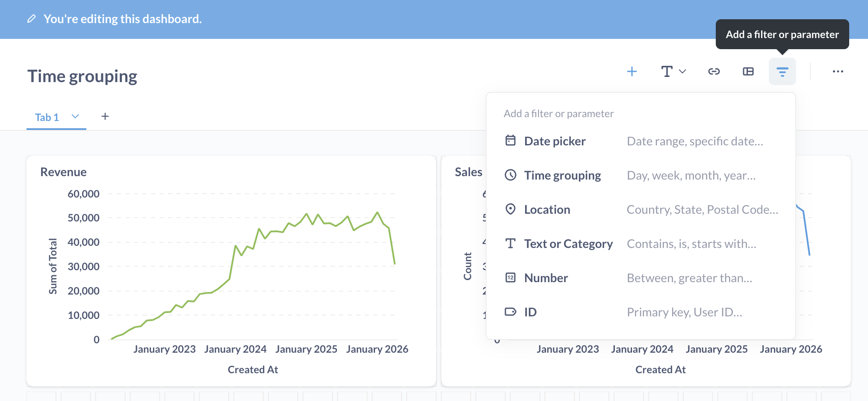868x401 pixels.
Task: Pick the Location filter type
Action: click(547, 209)
